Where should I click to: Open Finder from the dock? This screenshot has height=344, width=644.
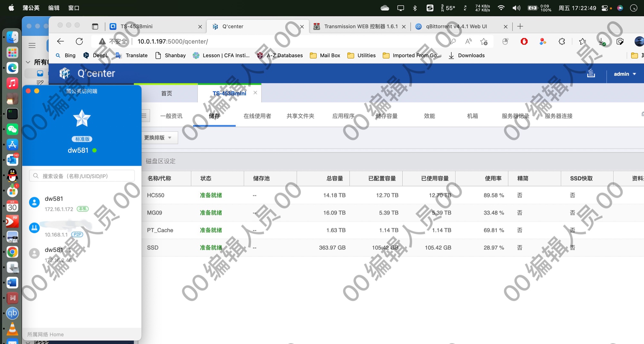[x=12, y=37]
